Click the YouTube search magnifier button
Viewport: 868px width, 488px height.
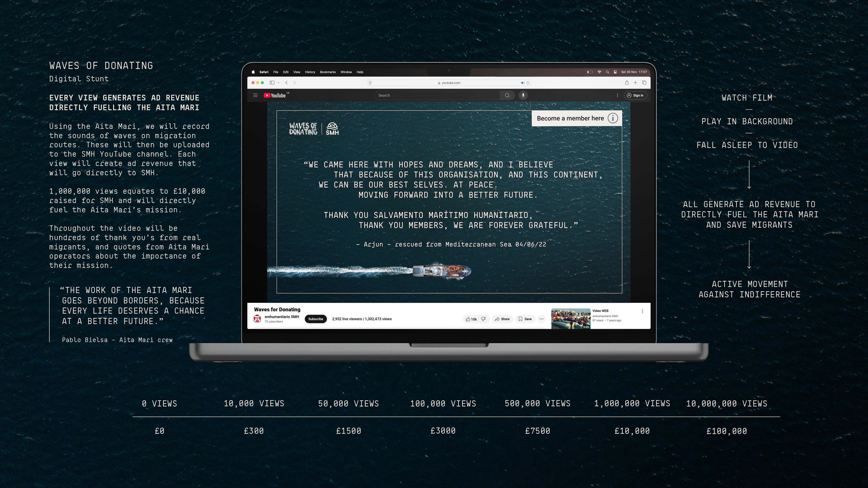(507, 95)
